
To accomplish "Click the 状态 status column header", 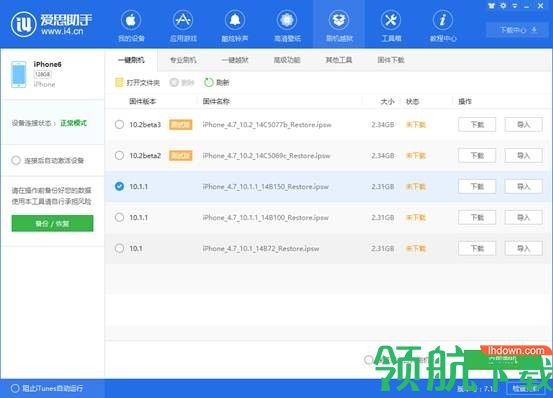I will coord(412,102).
